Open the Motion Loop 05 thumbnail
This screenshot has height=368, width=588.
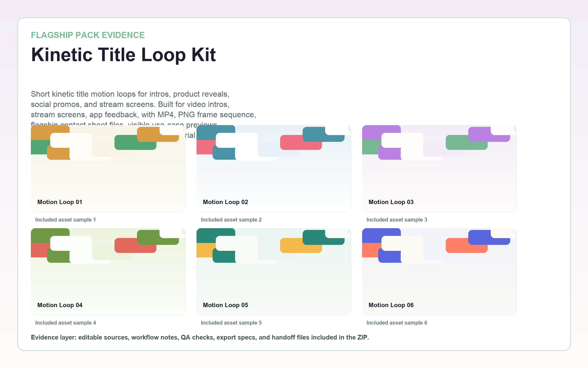pos(274,272)
